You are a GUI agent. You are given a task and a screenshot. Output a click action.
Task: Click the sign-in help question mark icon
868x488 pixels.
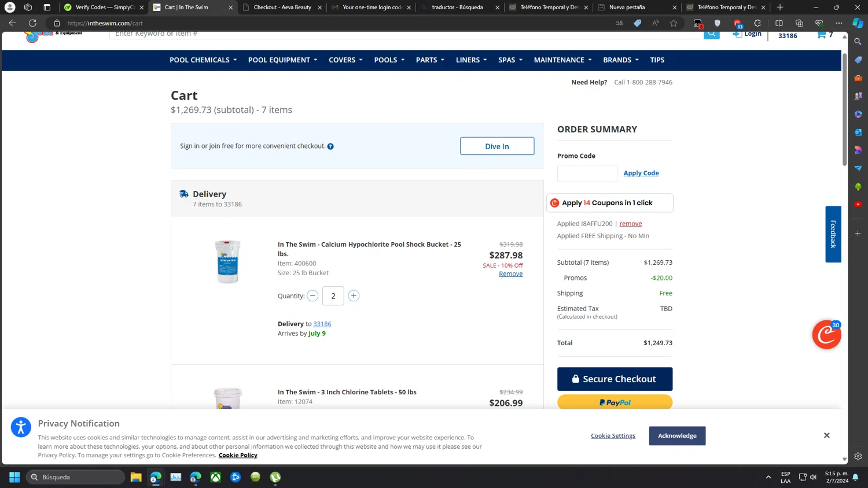click(330, 146)
